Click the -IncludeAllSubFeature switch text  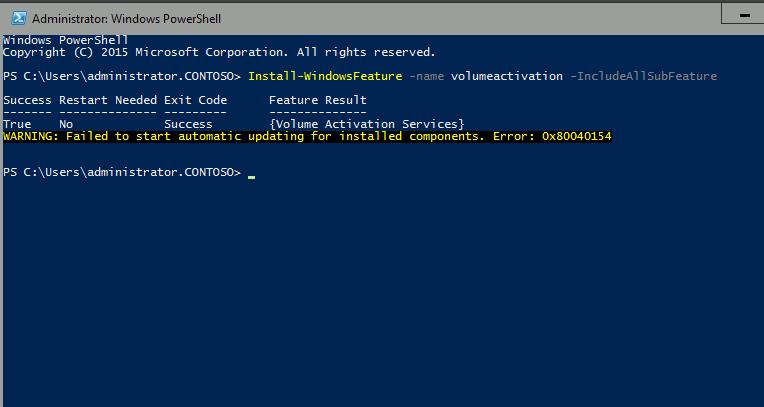pyautogui.click(x=644, y=76)
